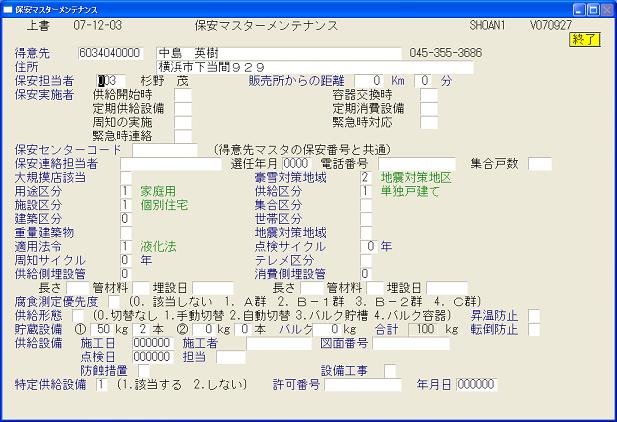
Task: Click the 担当 field under 施工者
Action: [x=231, y=357]
